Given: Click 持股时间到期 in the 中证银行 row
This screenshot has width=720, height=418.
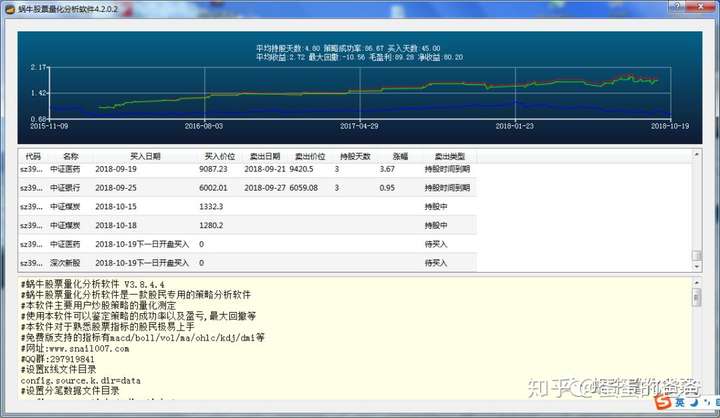Looking at the screenshot, I should pyautogui.click(x=447, y=188).
